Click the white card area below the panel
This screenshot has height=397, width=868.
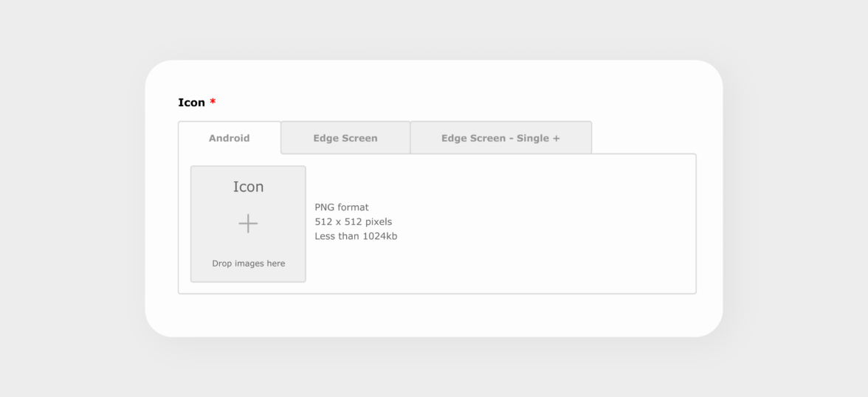434,315
